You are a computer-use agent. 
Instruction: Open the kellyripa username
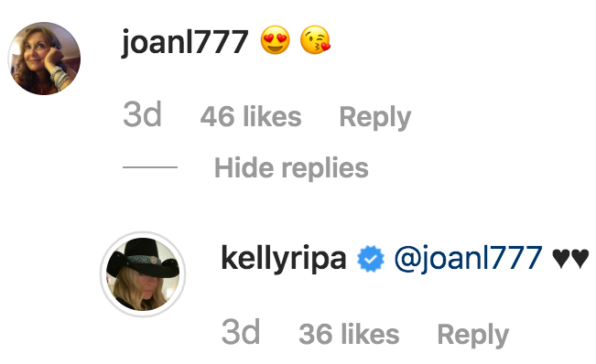coord(284,259)
